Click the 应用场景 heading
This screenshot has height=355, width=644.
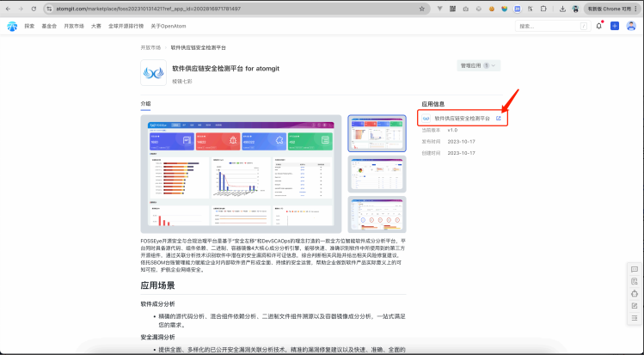[x=157, y=285]
